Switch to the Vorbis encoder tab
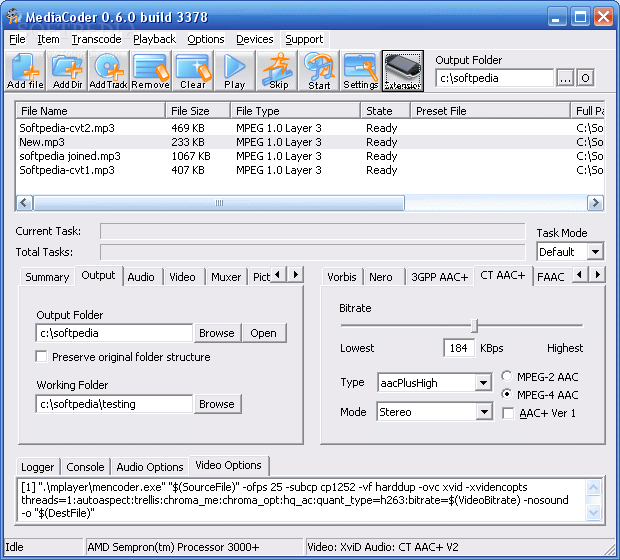Image resolution: width=620 pixels, height=560 pixels. click(342, 277)
